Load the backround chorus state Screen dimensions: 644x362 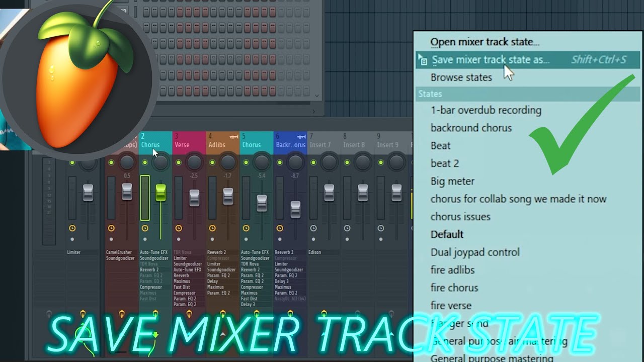[x=471, y=128]
